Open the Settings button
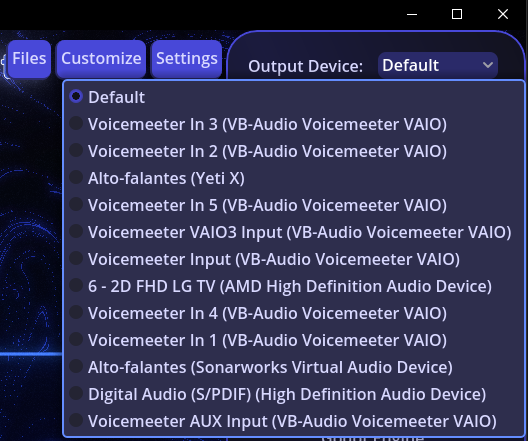Screen dimensions: 528x441 [x=187, y=59]
